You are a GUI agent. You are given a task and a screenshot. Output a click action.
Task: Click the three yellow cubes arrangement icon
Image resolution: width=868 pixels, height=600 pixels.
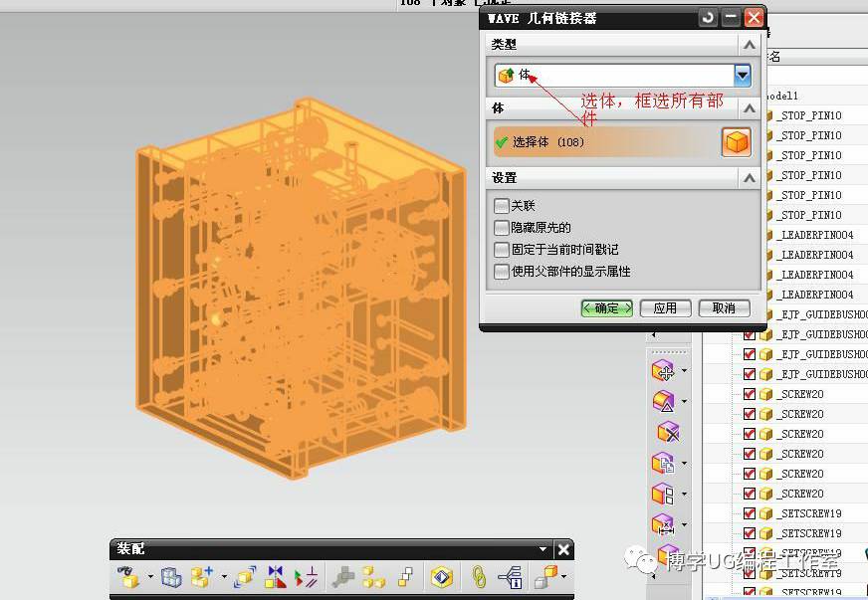[x=373, y=577]
